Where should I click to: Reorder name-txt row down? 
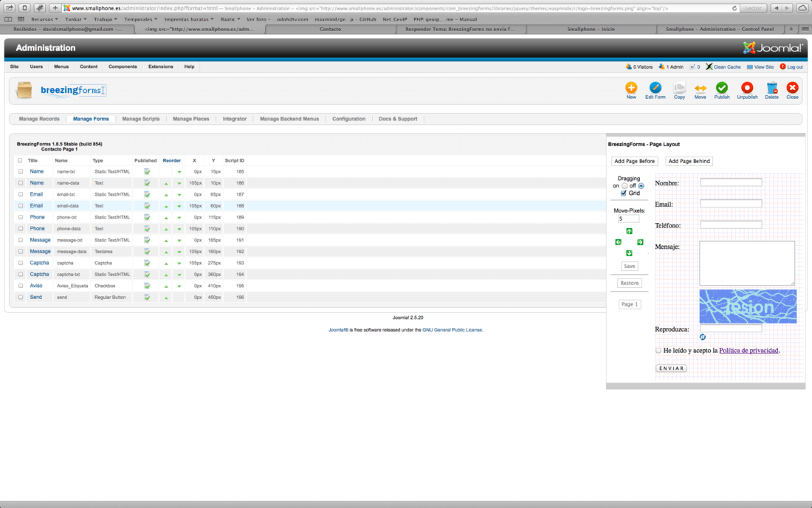click(179, 172)
